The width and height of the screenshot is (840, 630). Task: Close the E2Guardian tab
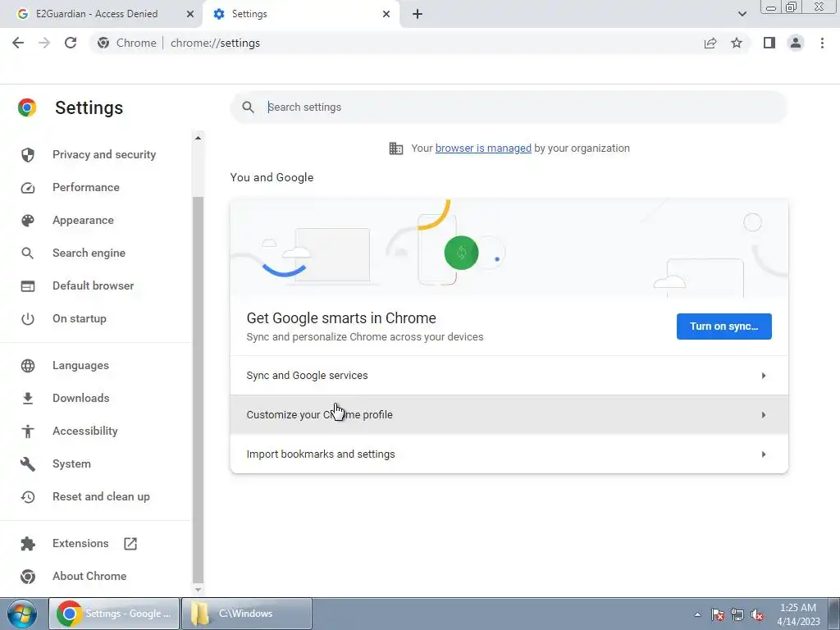click(x=189, y=14)
